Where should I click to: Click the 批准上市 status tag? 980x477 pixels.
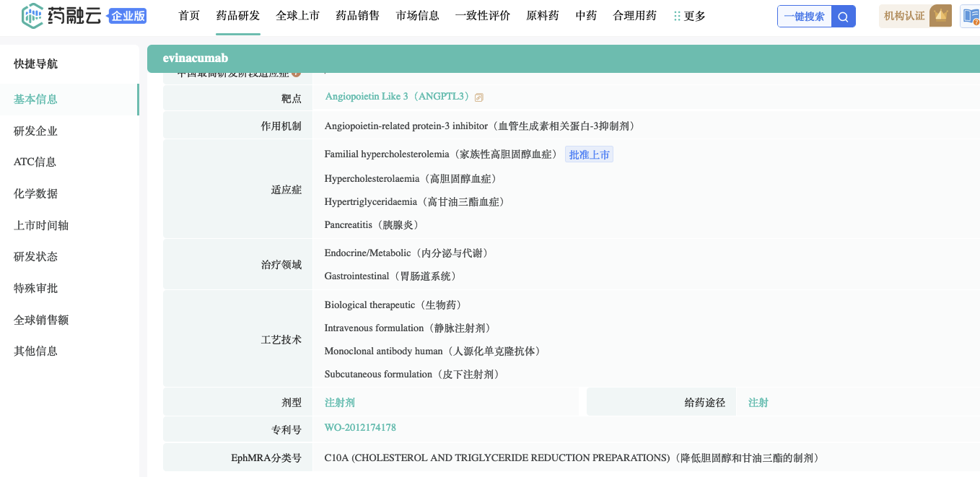coord(589,154)
